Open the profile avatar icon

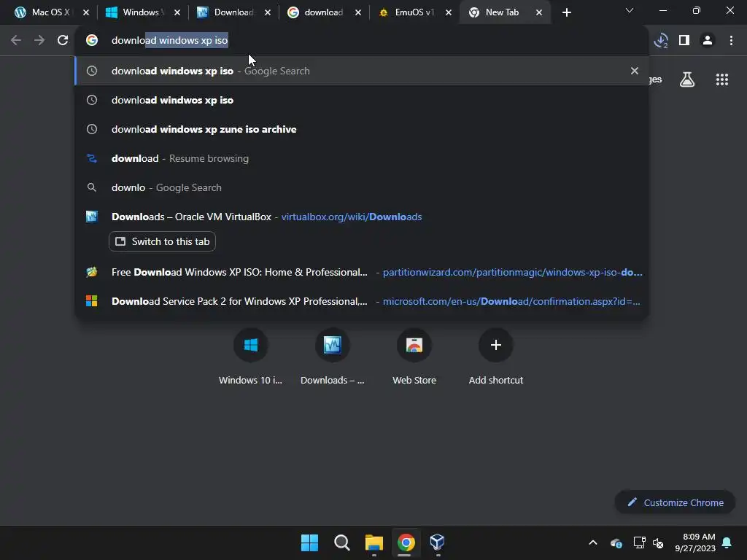(x=708, y=41)
